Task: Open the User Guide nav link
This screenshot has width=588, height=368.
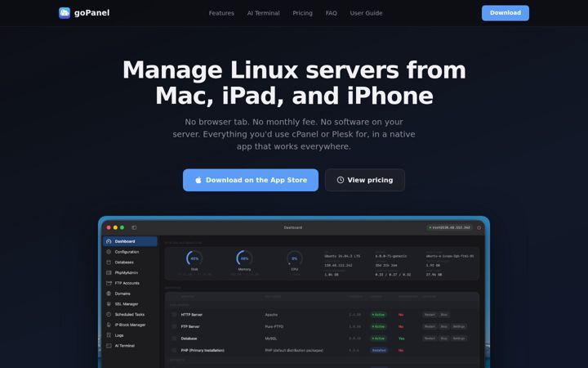Action: click(366, 13)
